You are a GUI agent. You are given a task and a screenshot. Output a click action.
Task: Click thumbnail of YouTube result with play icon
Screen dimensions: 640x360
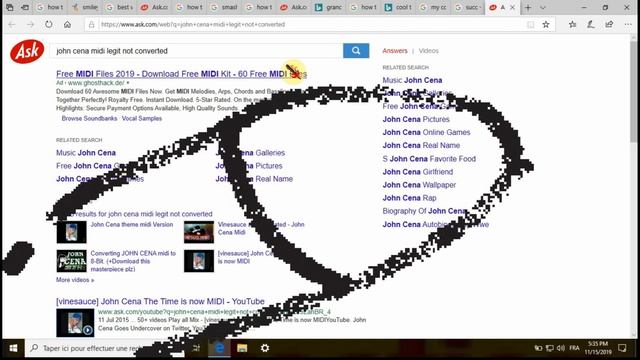75,323
